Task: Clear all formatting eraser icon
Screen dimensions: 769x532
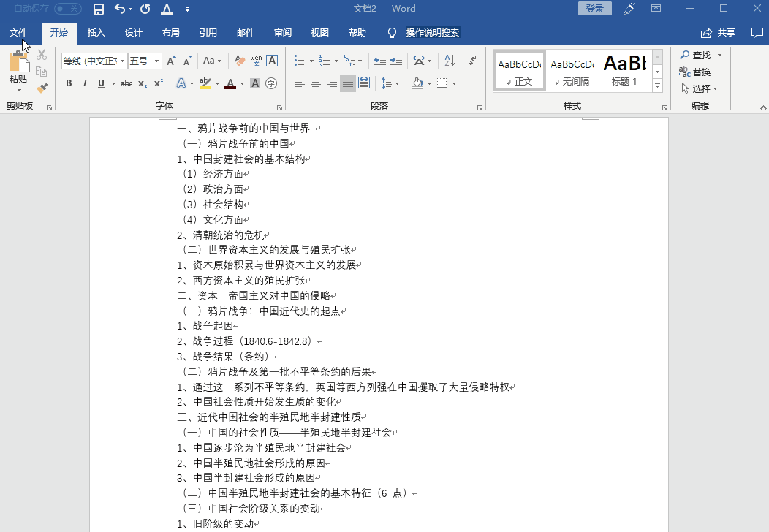Action: (240, 61)
